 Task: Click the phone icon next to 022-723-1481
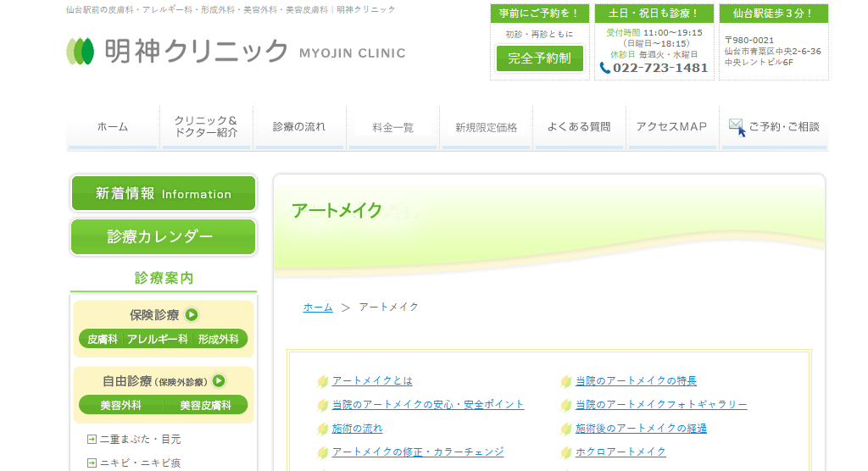coord(604,68)
